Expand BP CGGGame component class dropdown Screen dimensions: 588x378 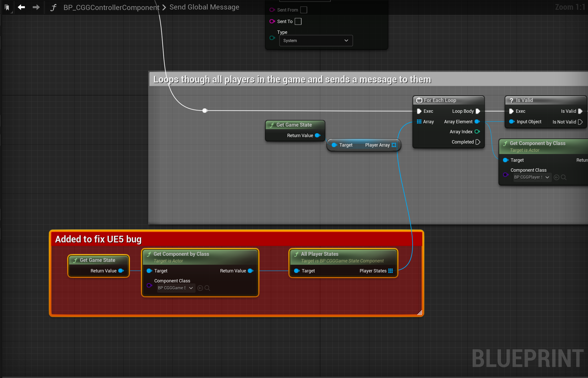[176, 288]
